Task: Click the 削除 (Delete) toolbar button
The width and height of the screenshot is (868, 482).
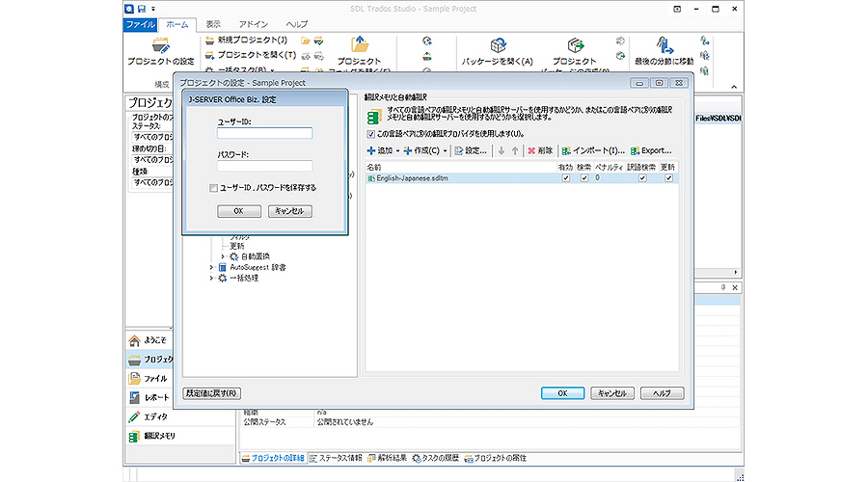Action: 540,150
